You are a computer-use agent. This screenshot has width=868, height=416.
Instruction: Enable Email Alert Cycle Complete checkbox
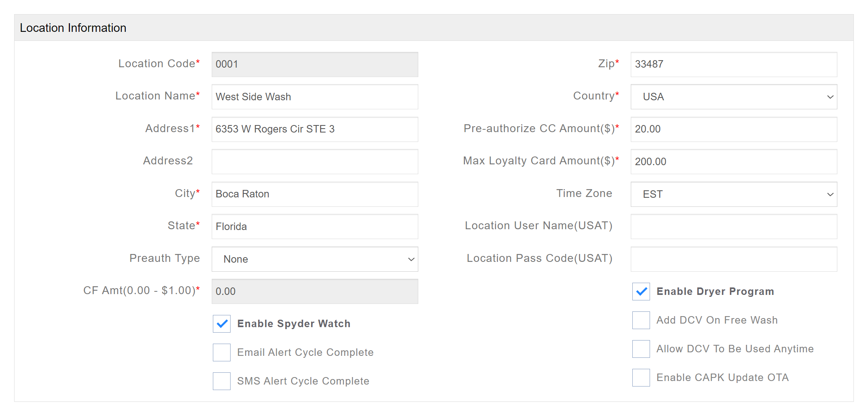[x=222, y=352]
